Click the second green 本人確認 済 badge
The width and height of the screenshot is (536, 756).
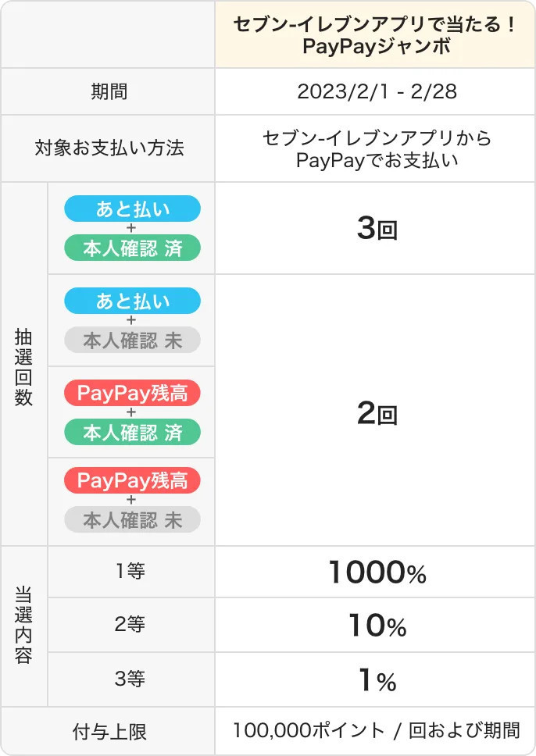pos(132,432)
